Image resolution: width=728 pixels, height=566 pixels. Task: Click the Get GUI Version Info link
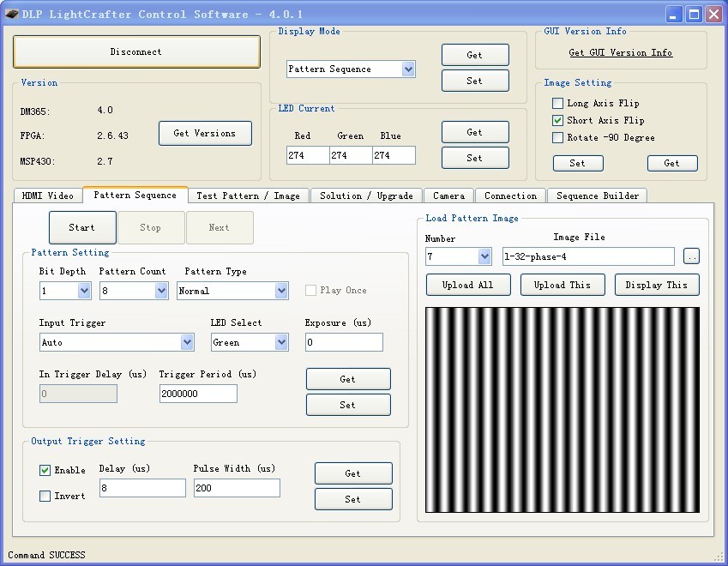tap(620, 52)
